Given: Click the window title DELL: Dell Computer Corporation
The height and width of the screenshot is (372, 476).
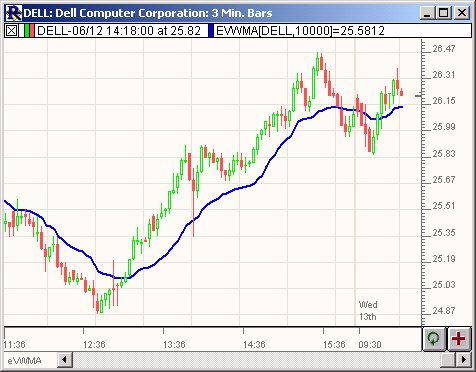Looking at the screenshot, I should [x=148, y=13].
